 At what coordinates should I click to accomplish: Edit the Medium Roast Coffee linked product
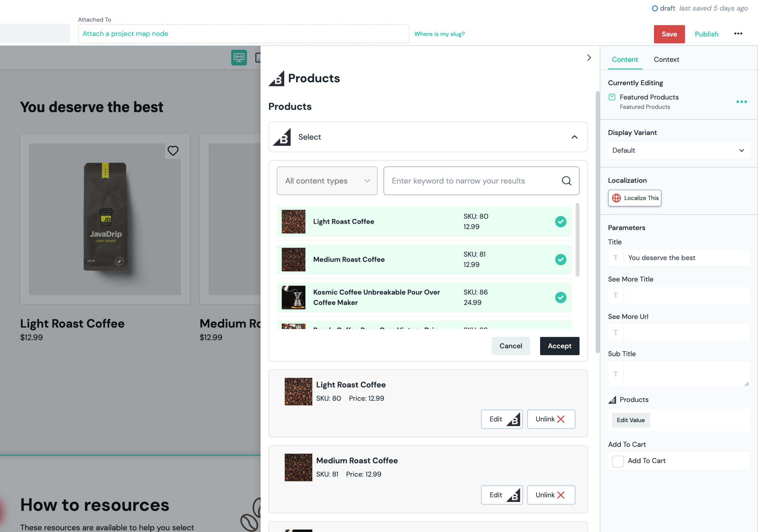click(502, 495)
